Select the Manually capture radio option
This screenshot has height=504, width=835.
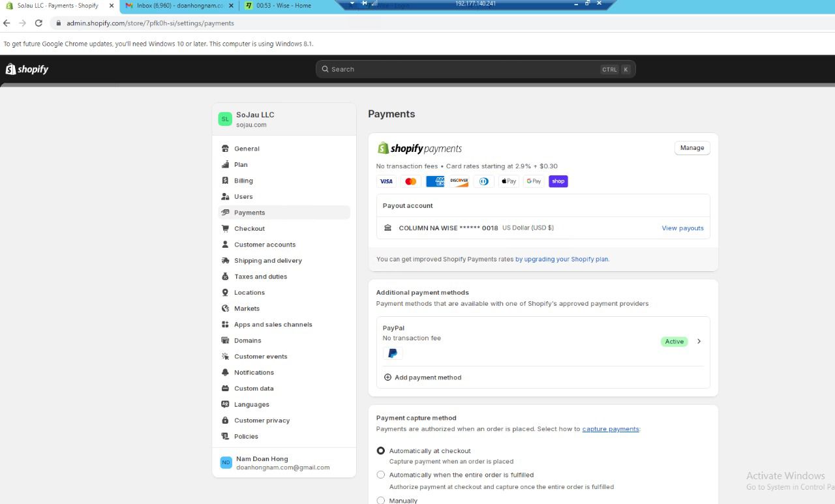tap(381, 500)
